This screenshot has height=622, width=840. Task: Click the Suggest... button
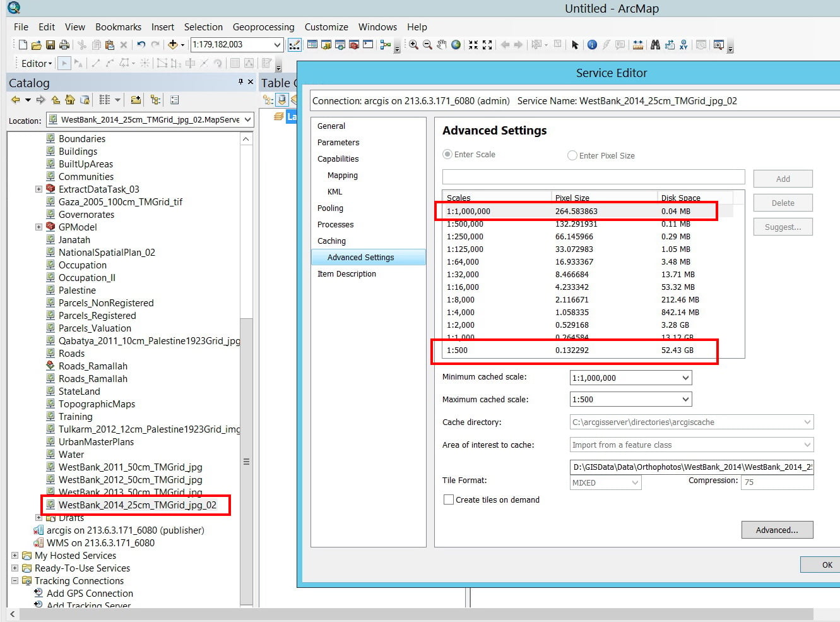pos(783,227)
